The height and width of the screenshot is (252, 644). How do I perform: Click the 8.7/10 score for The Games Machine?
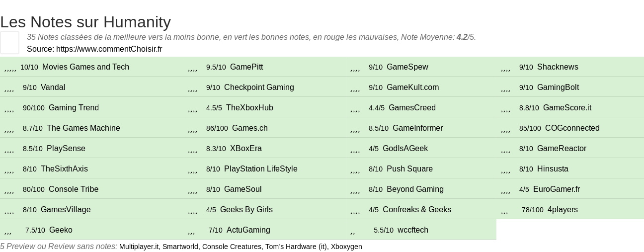tap(33, 128)
